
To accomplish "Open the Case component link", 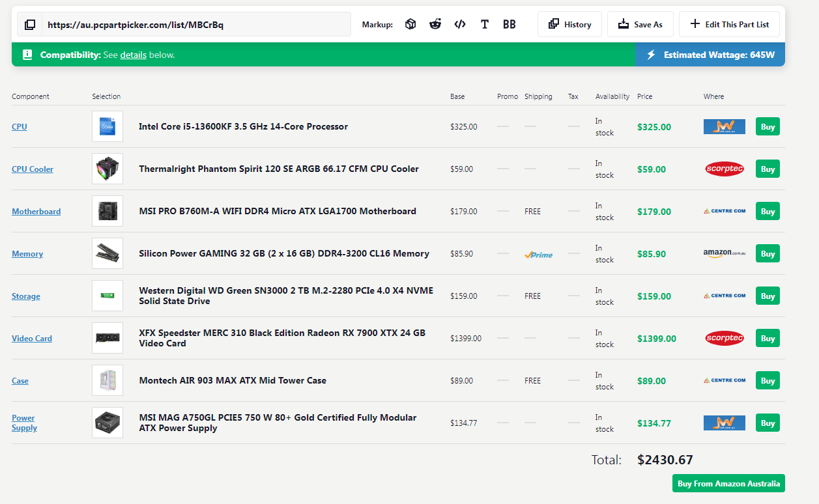I will [x=20, y=380].
